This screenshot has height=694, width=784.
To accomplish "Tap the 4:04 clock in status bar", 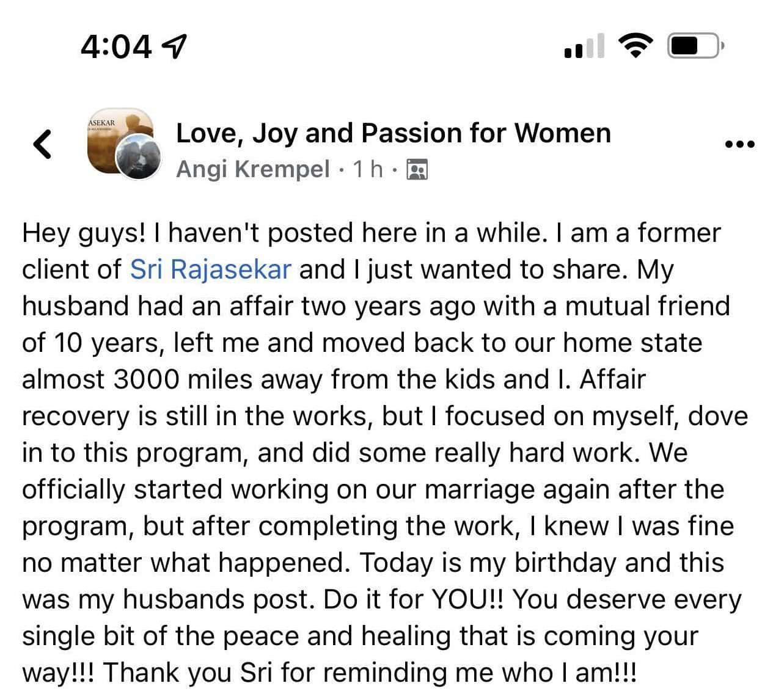I will [x=116, y=46].
